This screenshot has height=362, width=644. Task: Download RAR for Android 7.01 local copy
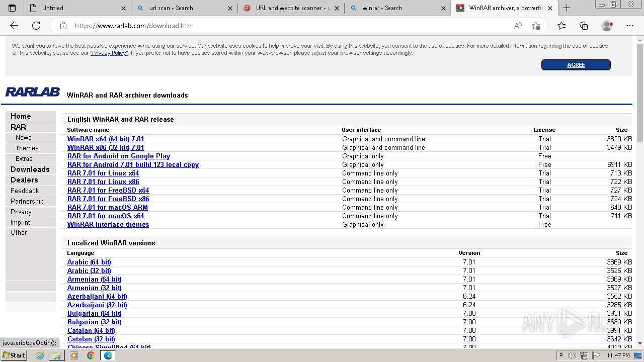tap(133, 165)
